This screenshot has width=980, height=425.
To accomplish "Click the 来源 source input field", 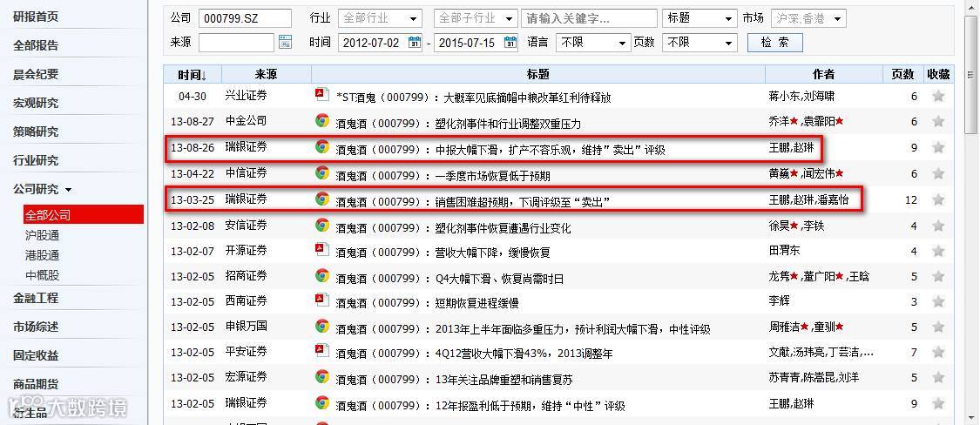I will pyautogui.click(x=236, y=43).
